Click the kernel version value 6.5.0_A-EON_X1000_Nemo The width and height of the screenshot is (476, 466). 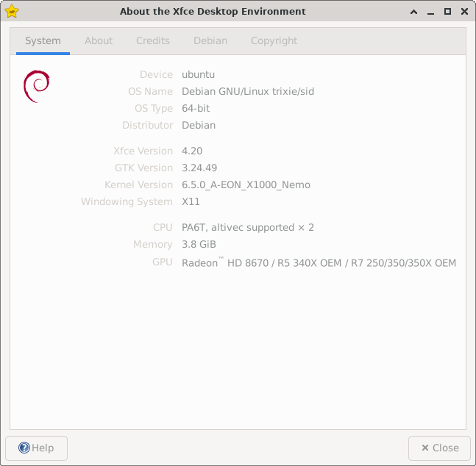tap(246, 184)
